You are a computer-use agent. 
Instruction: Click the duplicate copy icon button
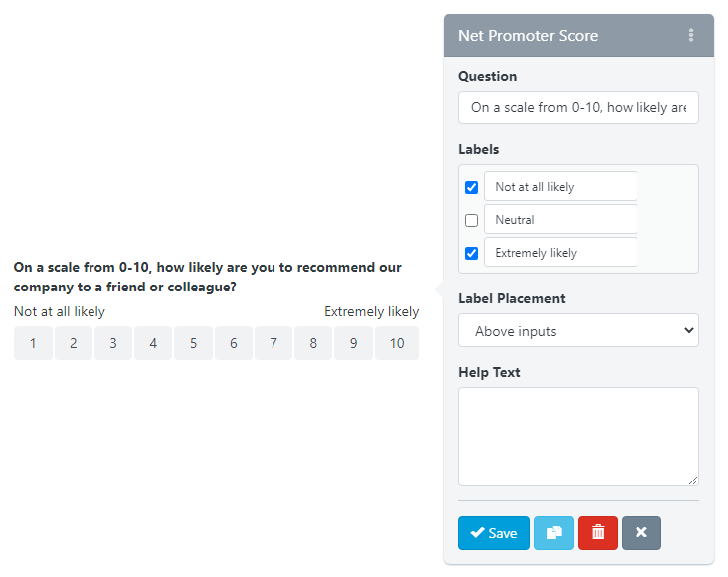pos(554,533)
